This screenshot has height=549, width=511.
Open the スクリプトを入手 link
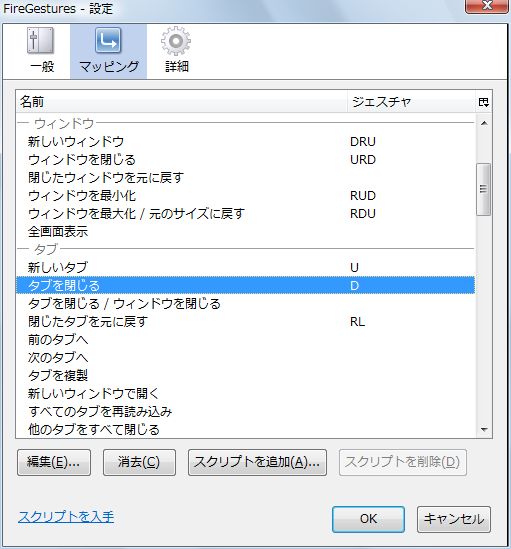coord(66,517)
